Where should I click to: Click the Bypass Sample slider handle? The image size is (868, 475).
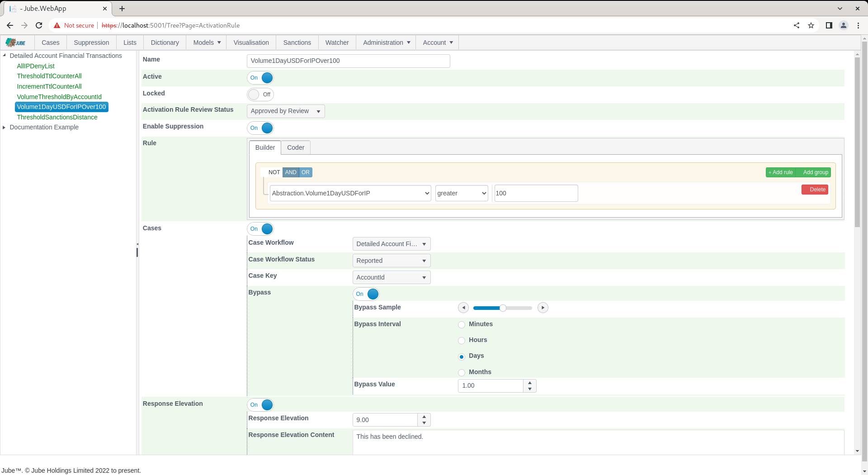coord(503,308)
